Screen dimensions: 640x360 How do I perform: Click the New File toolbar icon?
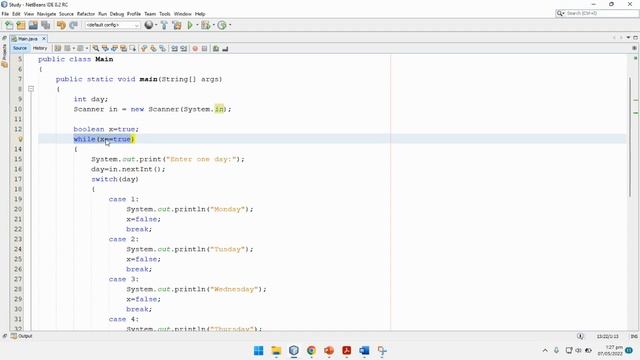tap(9, 25)
